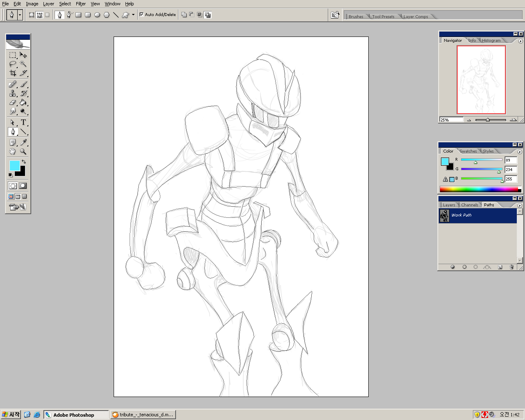The image size is (525, 420).
Task: Activate the Eraser tool
Action: [13, 103]
